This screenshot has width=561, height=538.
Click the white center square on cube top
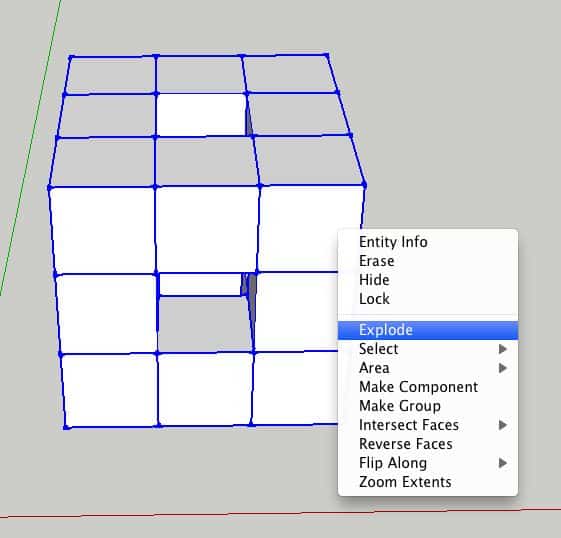(201, 115)
